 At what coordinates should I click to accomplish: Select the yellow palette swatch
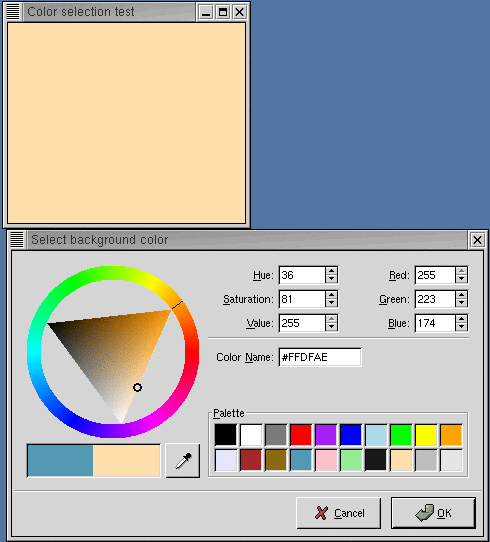tap(426, 435)
